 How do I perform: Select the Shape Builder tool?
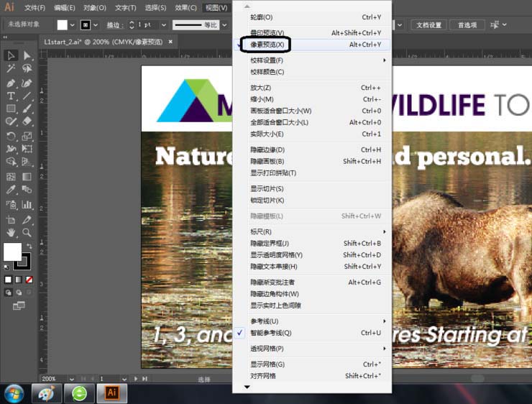tap(11, 162)
